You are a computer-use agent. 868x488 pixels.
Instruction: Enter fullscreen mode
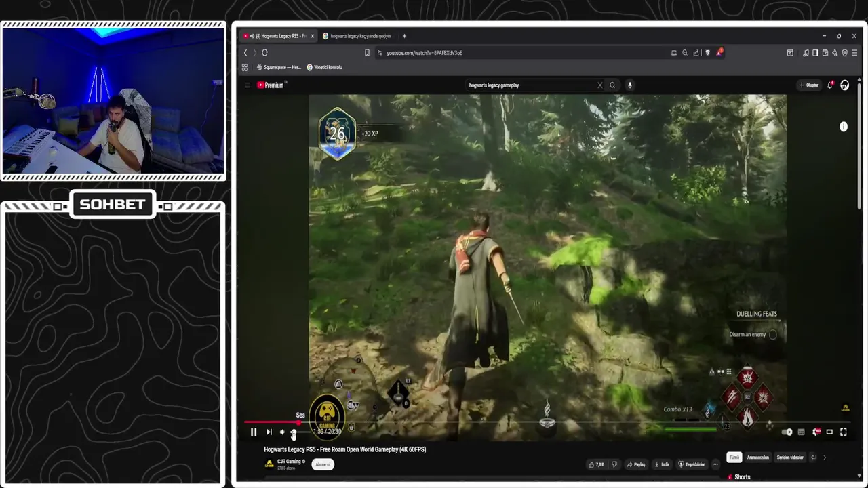click(844, 432)
